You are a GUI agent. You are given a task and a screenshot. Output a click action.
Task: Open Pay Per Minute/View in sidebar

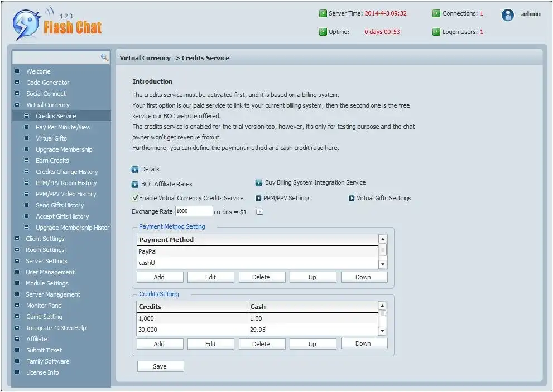pos(63,127)
